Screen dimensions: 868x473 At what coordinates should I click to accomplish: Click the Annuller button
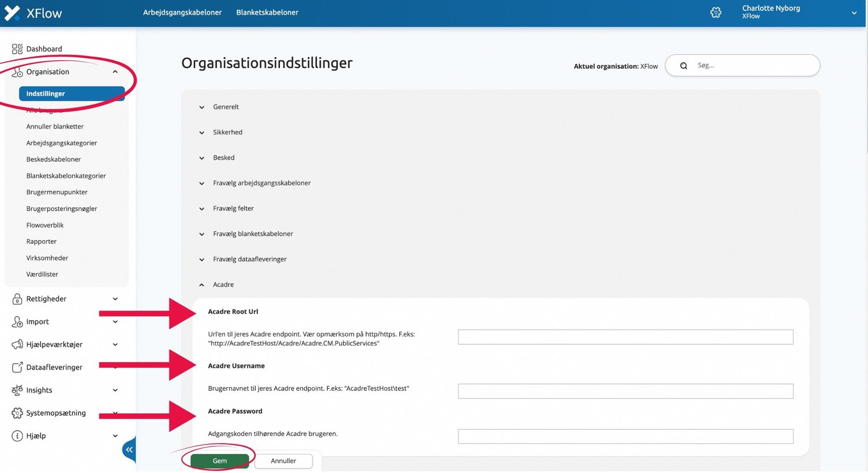coord(283,461)
